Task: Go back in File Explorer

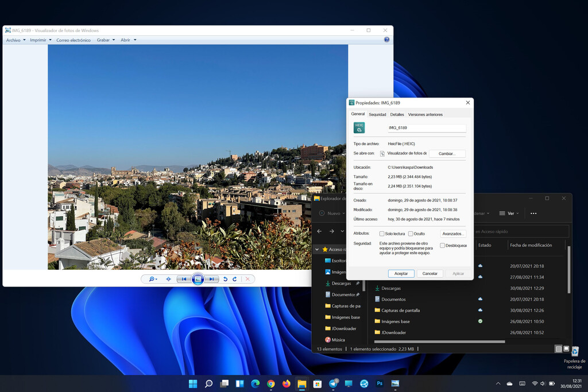Action: click(319, 231)
